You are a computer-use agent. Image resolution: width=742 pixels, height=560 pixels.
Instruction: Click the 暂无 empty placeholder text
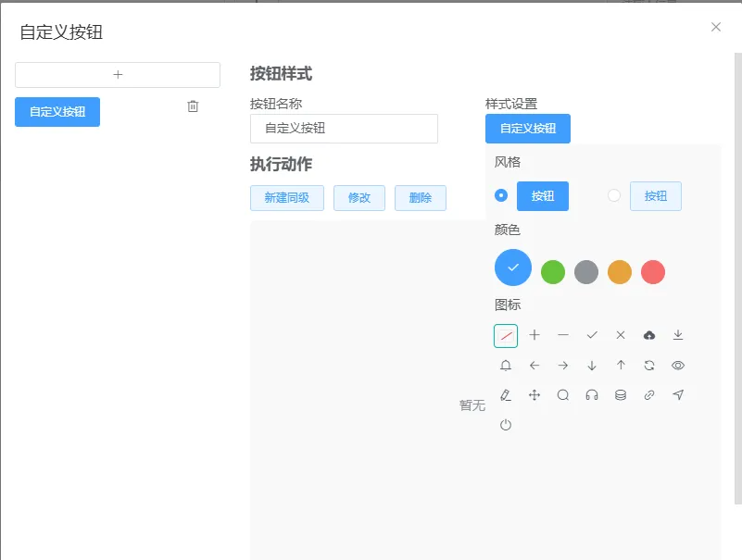coord(472,405)
